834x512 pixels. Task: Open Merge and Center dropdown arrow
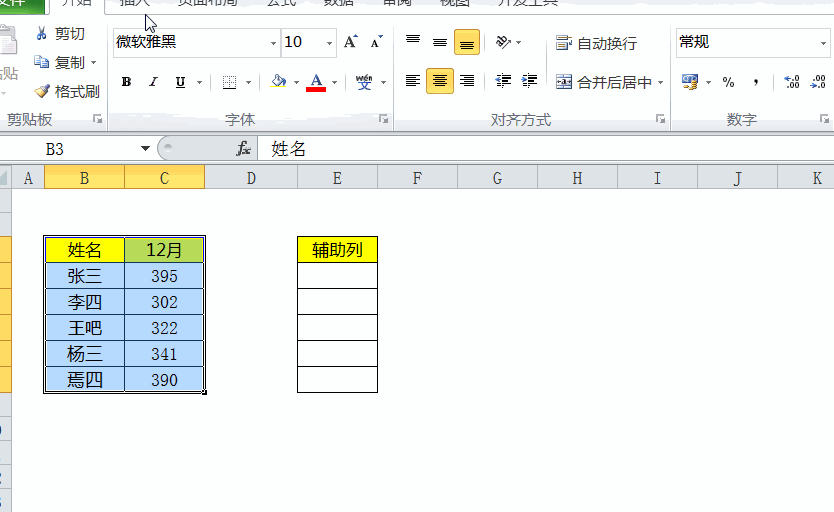(x=661, y=83)
